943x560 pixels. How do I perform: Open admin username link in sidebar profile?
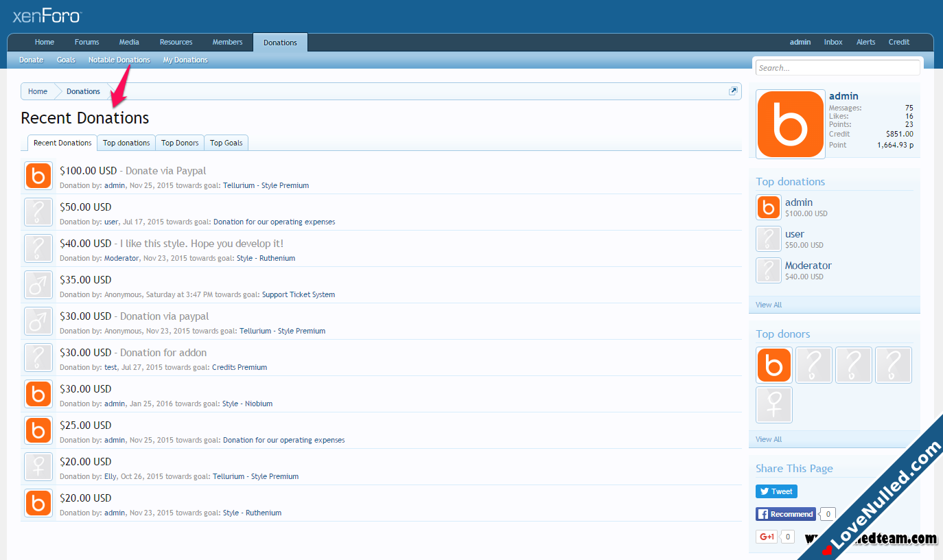pos(843,96)
